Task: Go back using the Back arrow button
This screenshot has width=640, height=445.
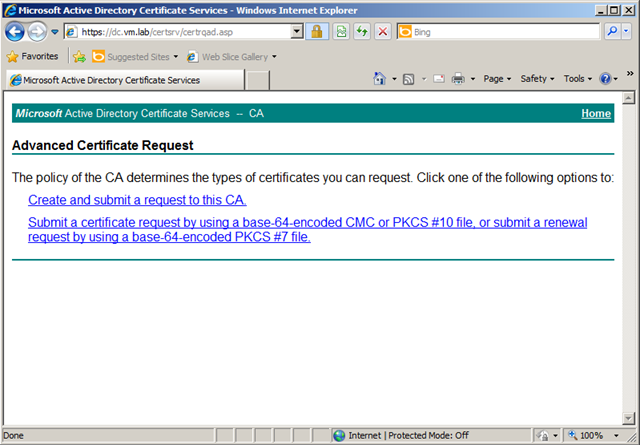Action: tap(15, 32)
